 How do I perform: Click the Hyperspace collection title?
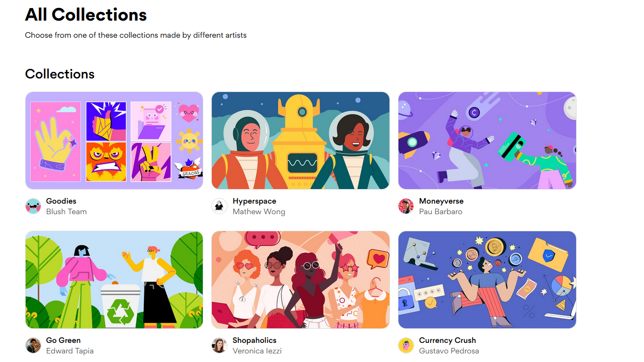tap(255, 201)
